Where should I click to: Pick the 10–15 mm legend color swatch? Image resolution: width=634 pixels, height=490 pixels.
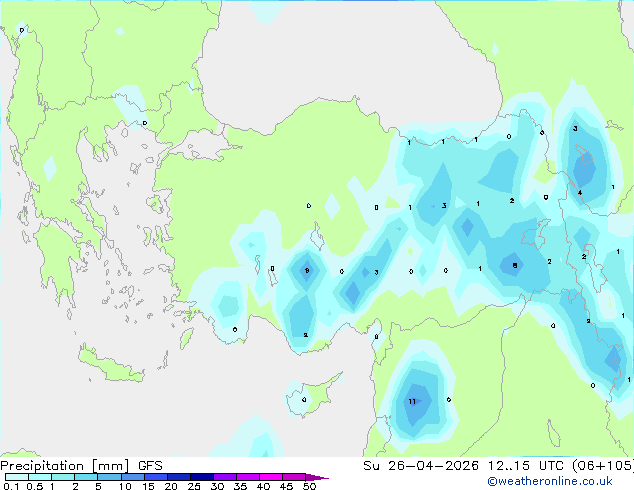[132, 477]
